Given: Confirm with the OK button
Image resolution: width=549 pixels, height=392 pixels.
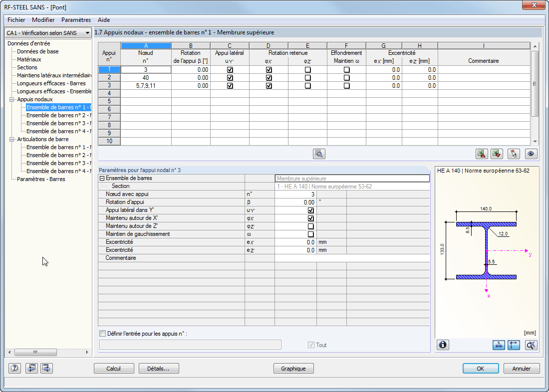Looking at the screenshot, I should point(480,368).
